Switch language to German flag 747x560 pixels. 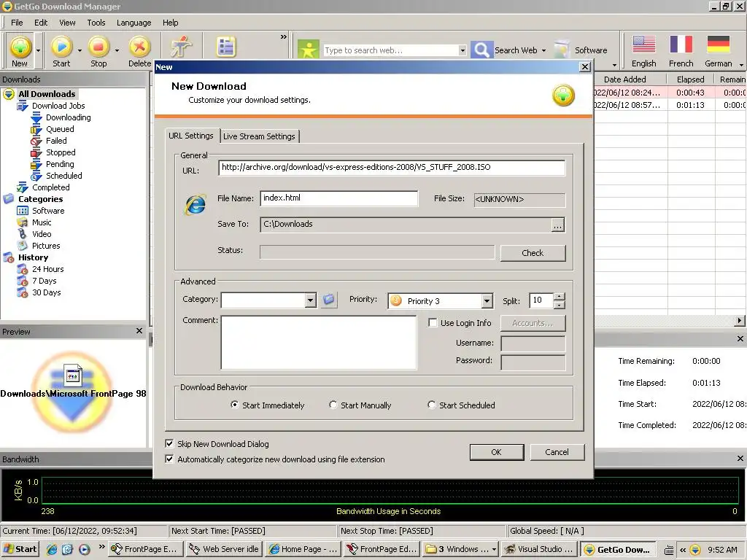[718, 44]
